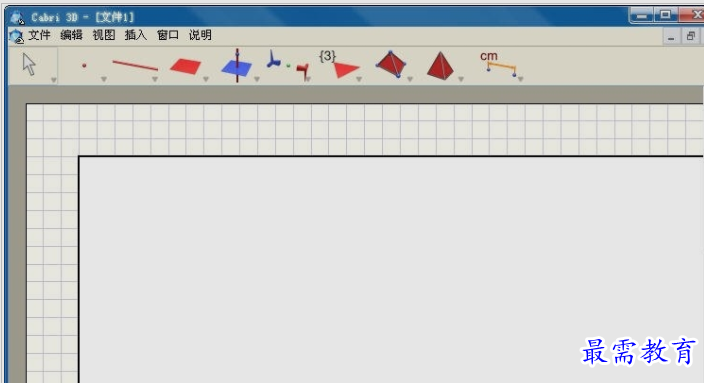The image size is (704, 383).
Task: Select the transformation symmetry tool
Action: pyautogui.click(x=287, y=66)
